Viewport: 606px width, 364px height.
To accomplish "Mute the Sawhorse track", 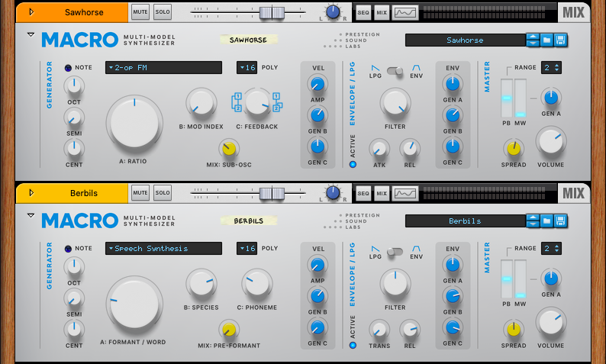I will (x=140, y=12).
